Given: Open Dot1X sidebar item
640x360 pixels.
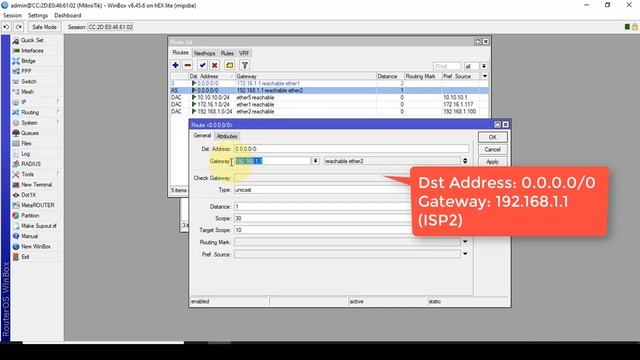Looking at the screenshot, I should point(28,195).
